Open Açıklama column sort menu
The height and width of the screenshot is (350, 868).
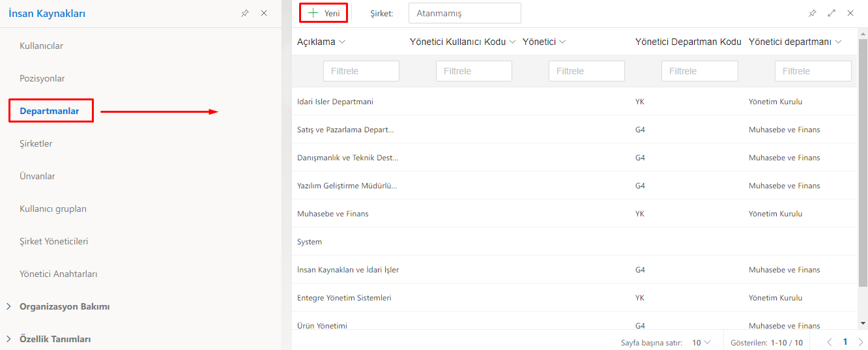(342, 42)
